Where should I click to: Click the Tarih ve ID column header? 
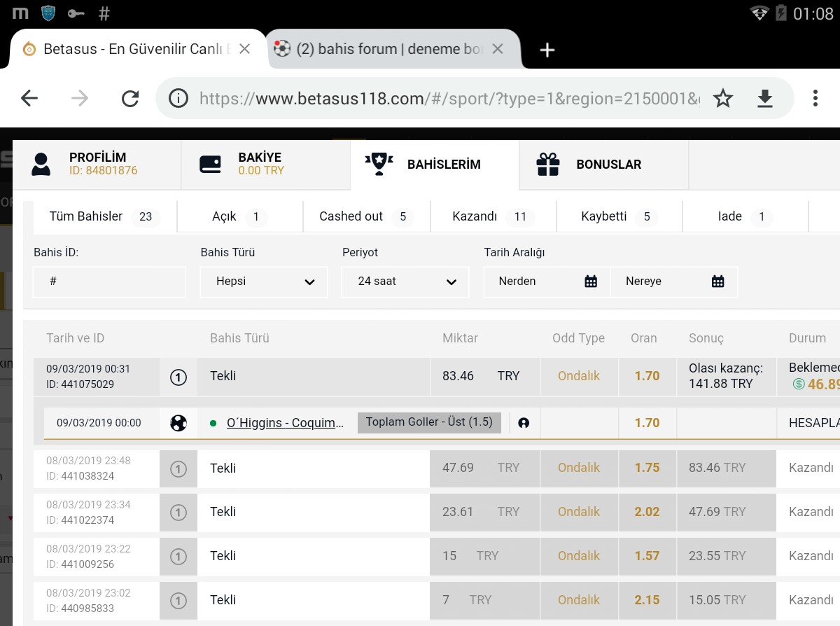pos(75,338)
